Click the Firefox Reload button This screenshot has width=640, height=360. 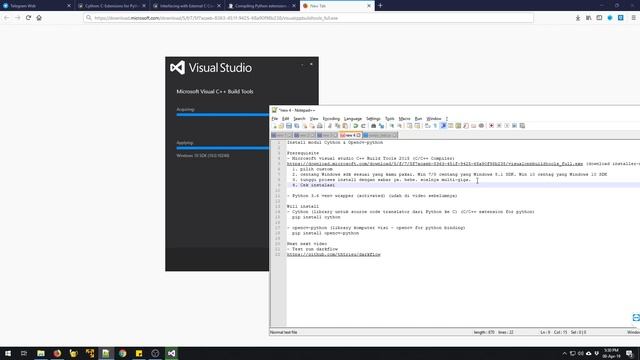point(28,18)
